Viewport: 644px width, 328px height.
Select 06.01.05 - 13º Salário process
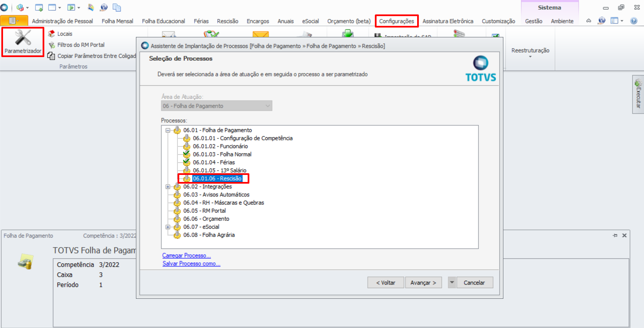tap(219, 171)
